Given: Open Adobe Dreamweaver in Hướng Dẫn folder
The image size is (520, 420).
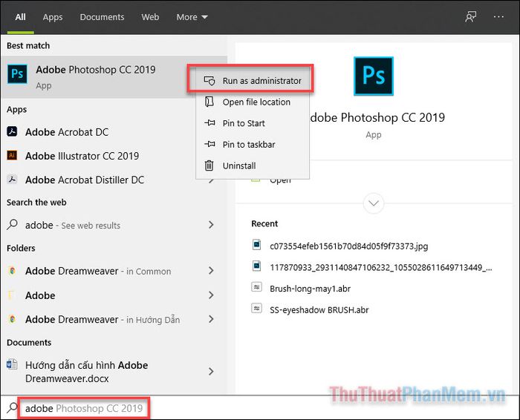Looking at the screenshot, I should click(114, 319).
